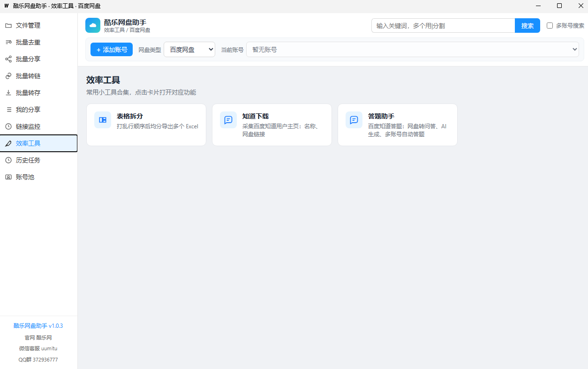The width and height of the screenshot is (588, 369).
Task: Click the 微信客服 uumitu text
Action: tap(38, 349)
